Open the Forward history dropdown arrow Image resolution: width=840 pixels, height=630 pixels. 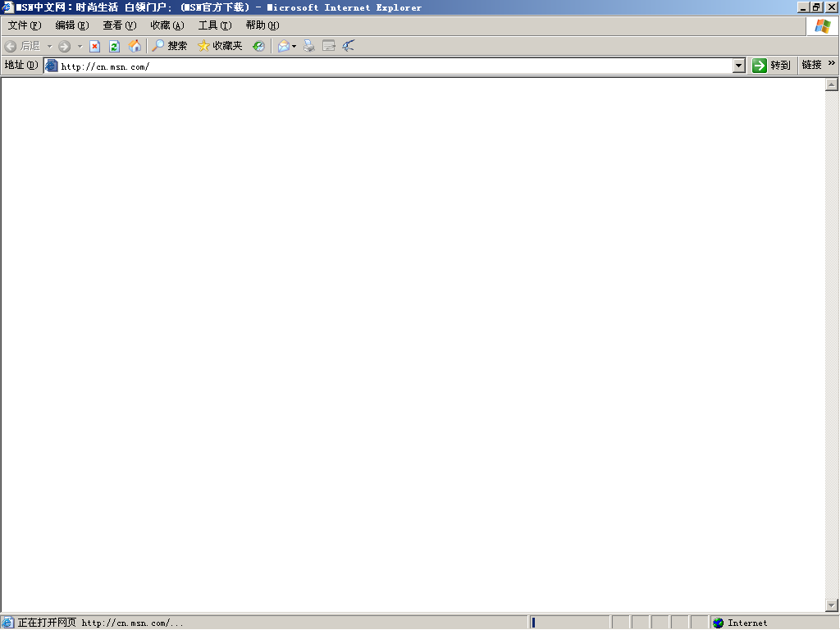point(80,46)
